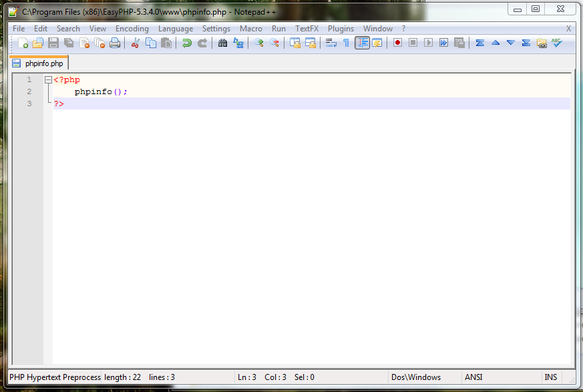Open the Run menu
Viewport: 583px width, 392px height.
[x=278, y=29]
